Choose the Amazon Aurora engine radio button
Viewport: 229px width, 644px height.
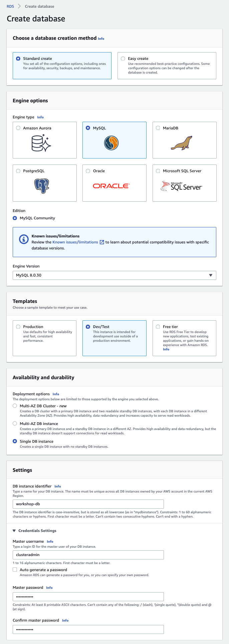pos(18,128)
